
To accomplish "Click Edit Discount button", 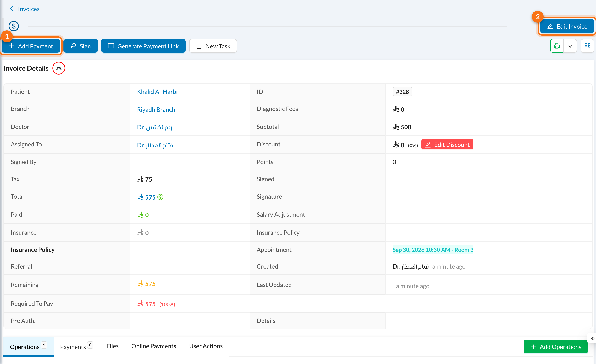I will tap(447, 145).
